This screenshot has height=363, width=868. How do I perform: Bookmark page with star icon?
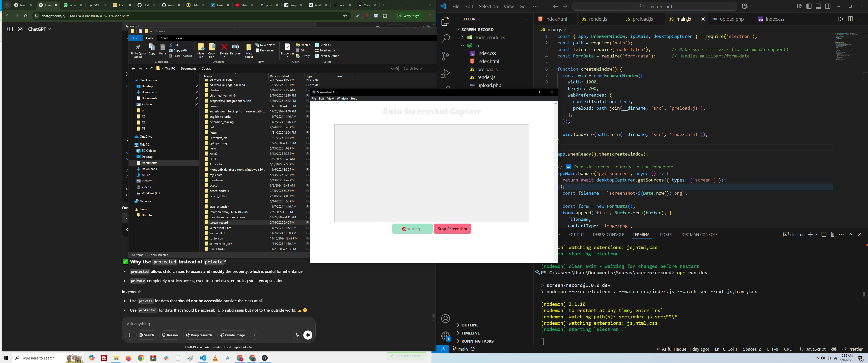coord(345,16)
